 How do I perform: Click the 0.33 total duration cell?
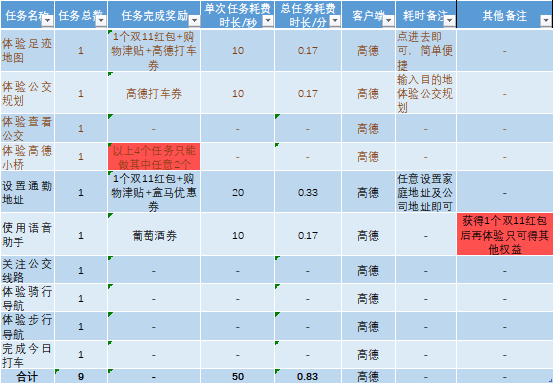coord(308,192)
